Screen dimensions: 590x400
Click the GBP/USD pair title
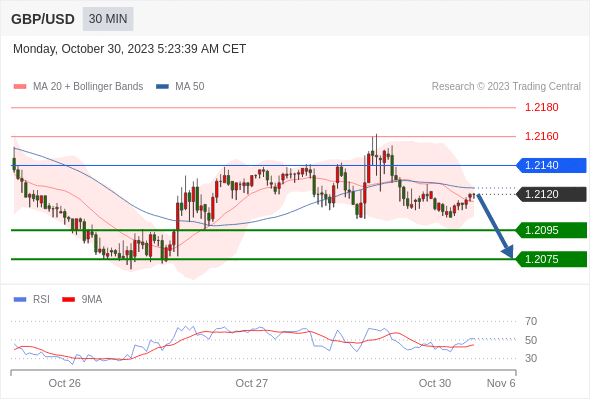(x=43, y=19)
